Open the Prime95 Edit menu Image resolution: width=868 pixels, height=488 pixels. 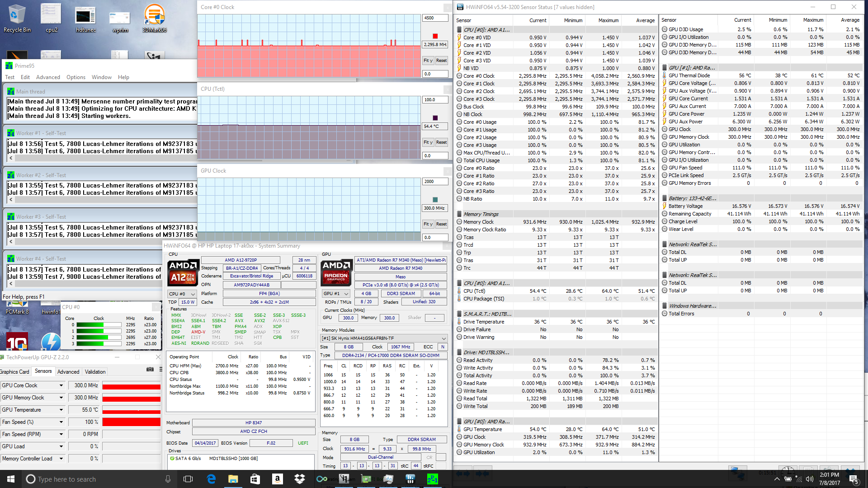pyautogui.click(x=25, y=77)
